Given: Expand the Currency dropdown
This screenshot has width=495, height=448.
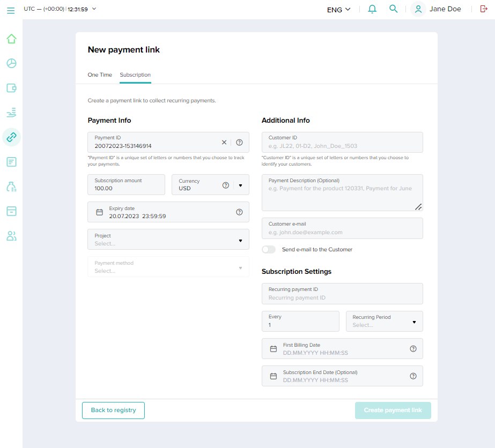Looking at the screenshot, I should click(x=240, y=185).
